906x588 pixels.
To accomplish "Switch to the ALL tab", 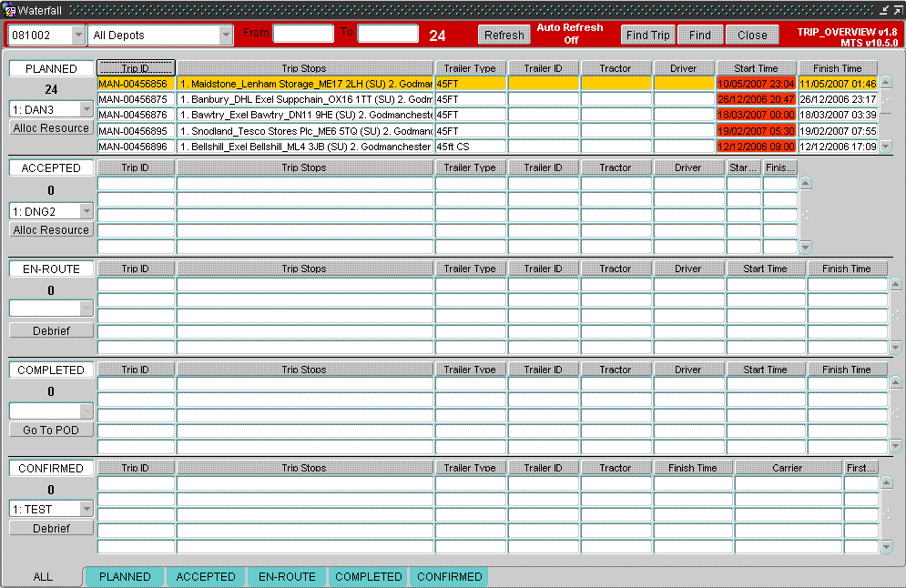I will point(43,576).
